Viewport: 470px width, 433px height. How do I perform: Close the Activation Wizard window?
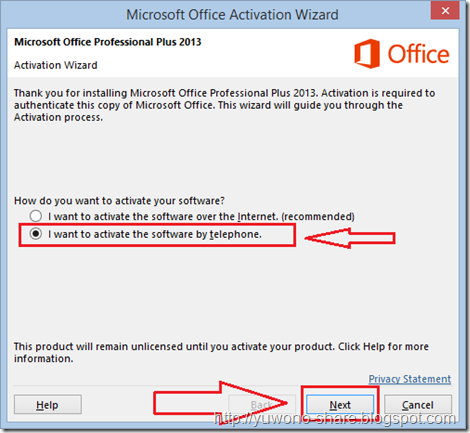(445, 11)
